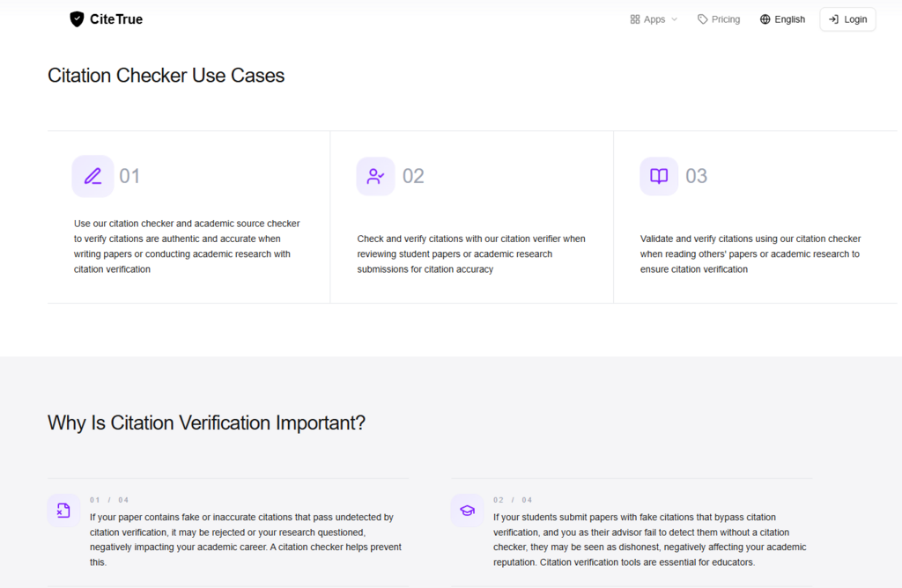Expand the Apps chevron arrow
This screenshot has width=902, height=588.
tap(674, 19)
